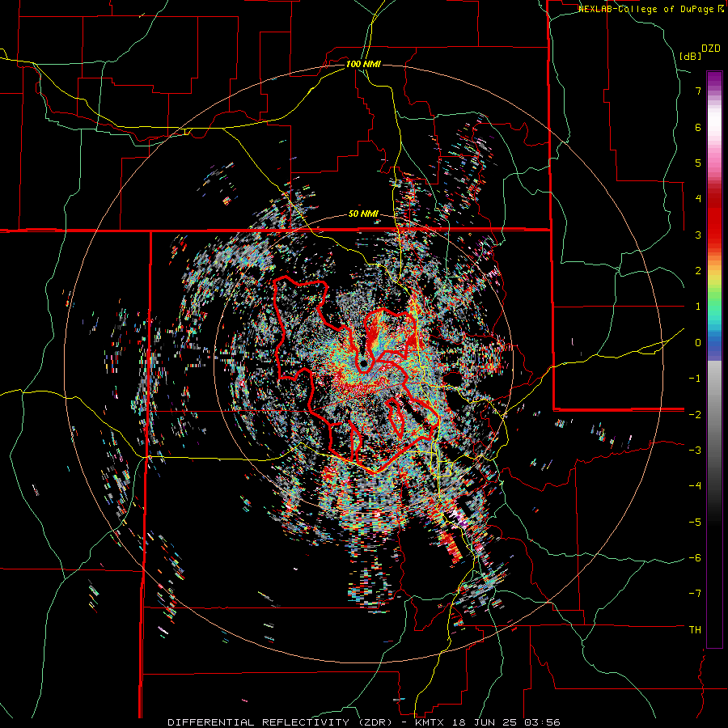
Task: Click the DZD product label above the scale
Action: (x=710, y=49)
